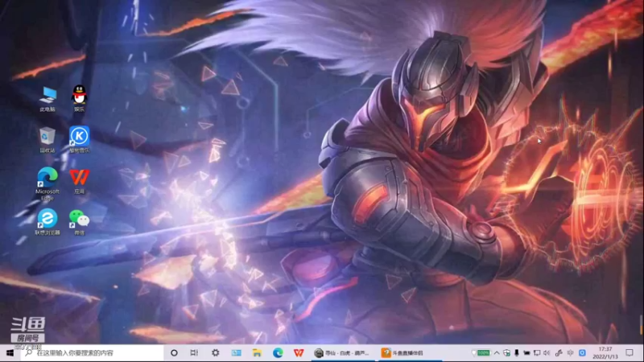Click the muted speaker volume tray icon
Image resolution: width=644 pixels, height=362 pixels.
[547, 353]
